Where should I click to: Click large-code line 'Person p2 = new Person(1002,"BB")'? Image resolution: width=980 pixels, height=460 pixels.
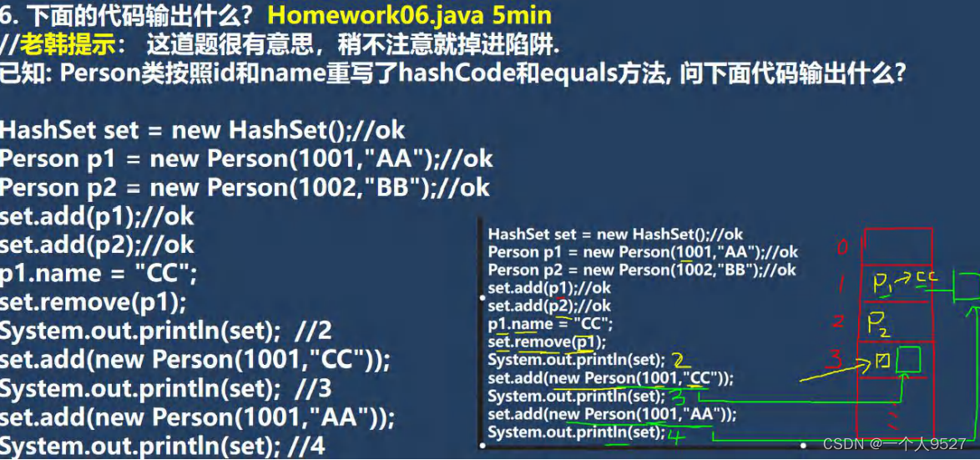click(x=245, y=188)
